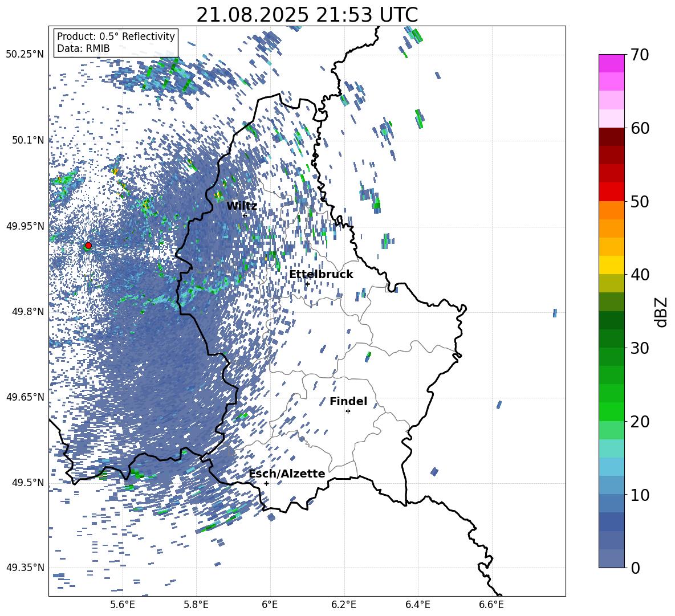Pick the orange colorbar segment below 50
675x616 pixels.
pos(611,210)
